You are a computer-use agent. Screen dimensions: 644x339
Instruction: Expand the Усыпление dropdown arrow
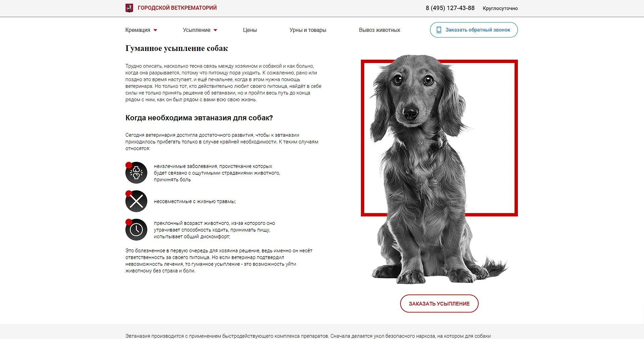click(x=215, y=30)
